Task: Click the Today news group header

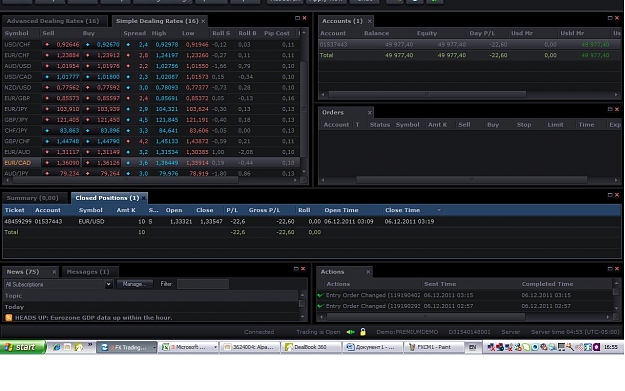Action: point(14,307)
